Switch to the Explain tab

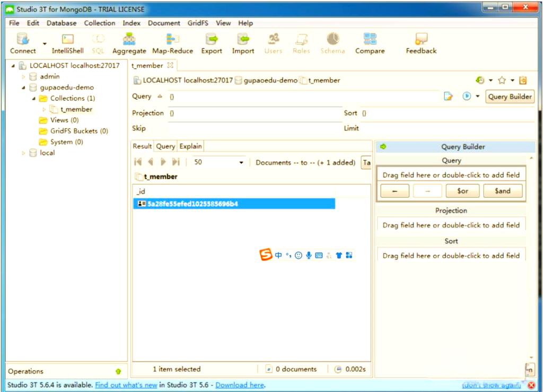190,146
